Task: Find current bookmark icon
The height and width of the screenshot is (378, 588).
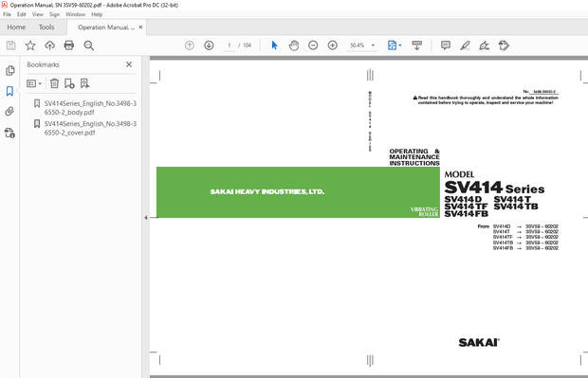Action: [84, 83]
